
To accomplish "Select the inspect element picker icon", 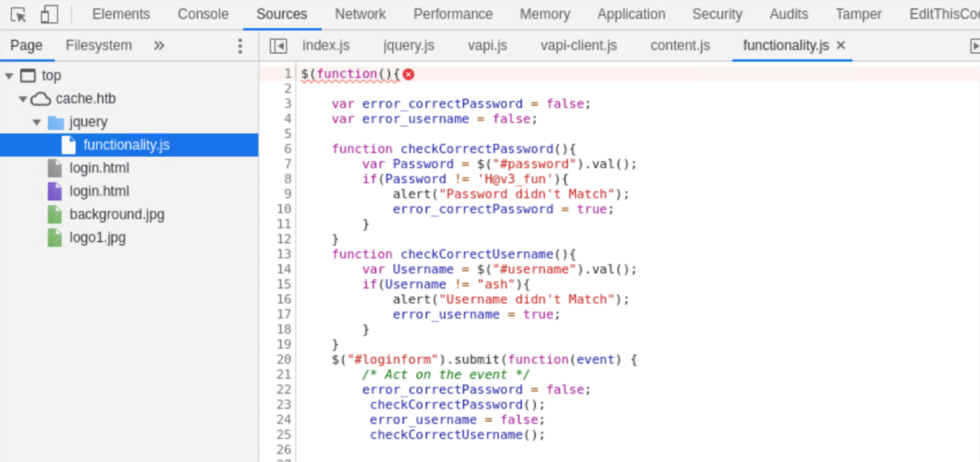I will [x=19, y=14].
